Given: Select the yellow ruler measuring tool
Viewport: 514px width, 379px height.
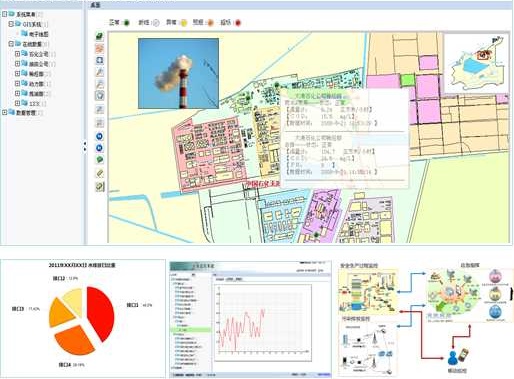Looking at the screenshot, I should point(100,173).
